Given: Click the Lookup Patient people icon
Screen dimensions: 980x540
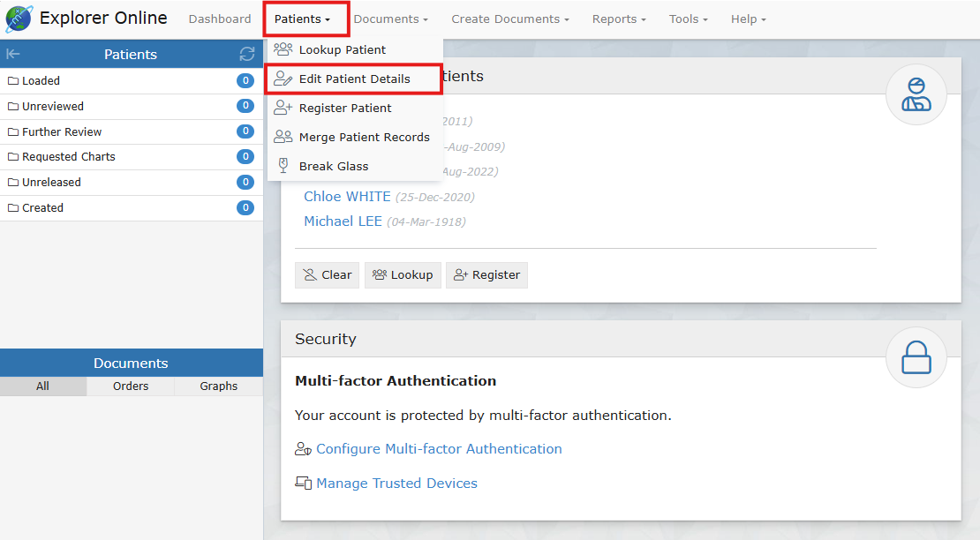Looking at the screenshot, I should 283,49.
